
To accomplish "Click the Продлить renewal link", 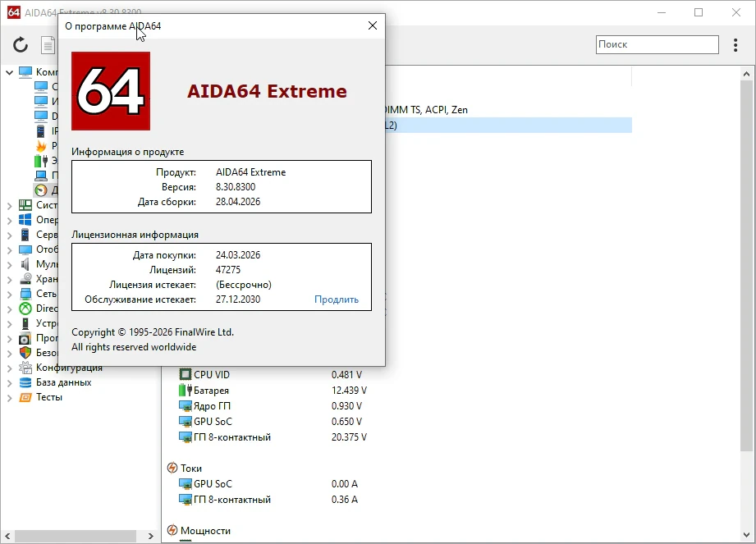I will [337, 299].
